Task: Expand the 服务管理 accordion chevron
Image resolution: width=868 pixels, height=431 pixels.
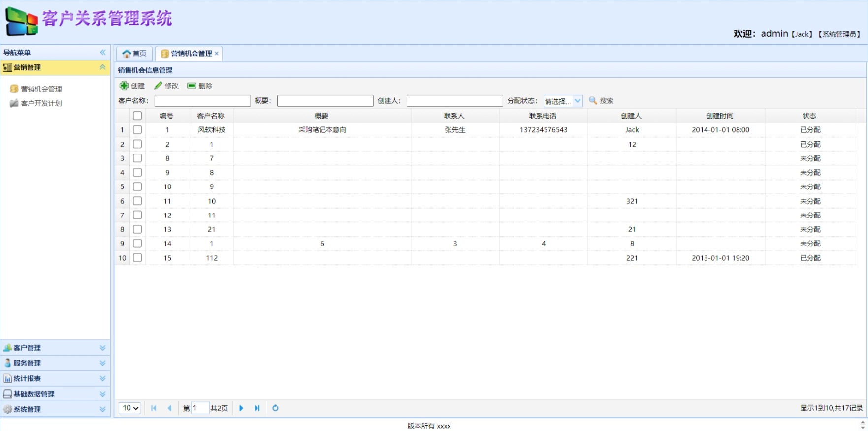Action: coord(103,363)
